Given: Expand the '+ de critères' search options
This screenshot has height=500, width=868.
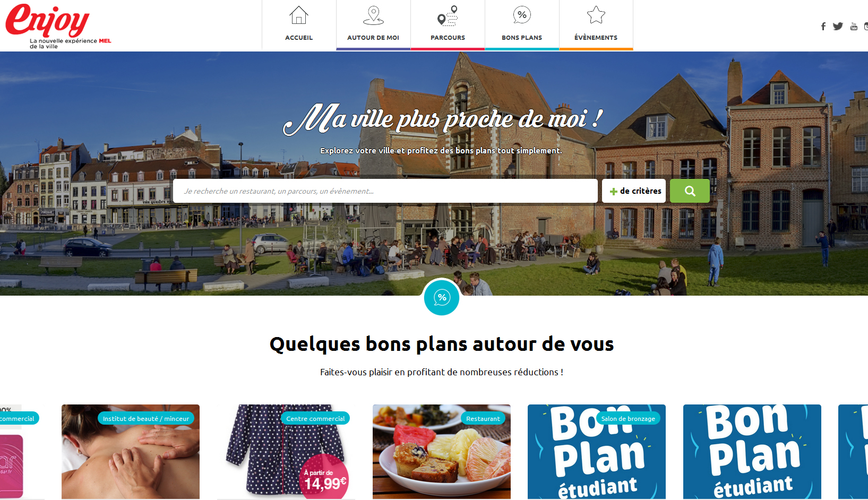Looking at the screenshot, I should click(634, 191).
